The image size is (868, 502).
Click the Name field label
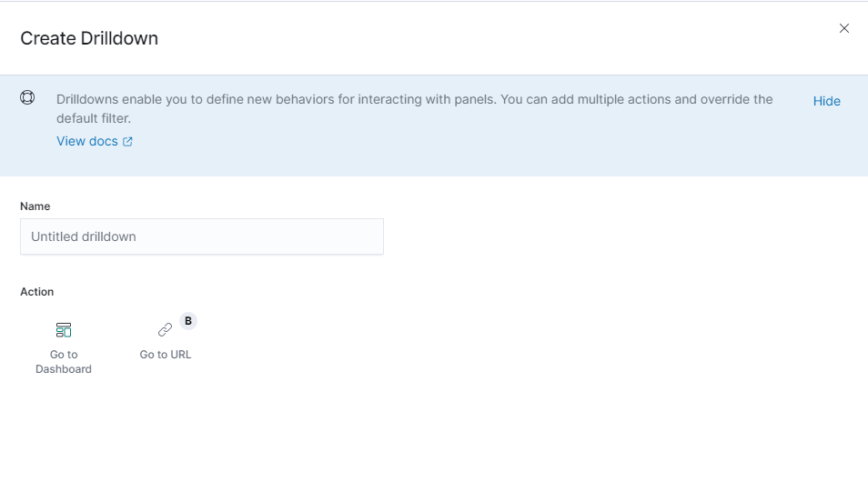click(35, 206)
